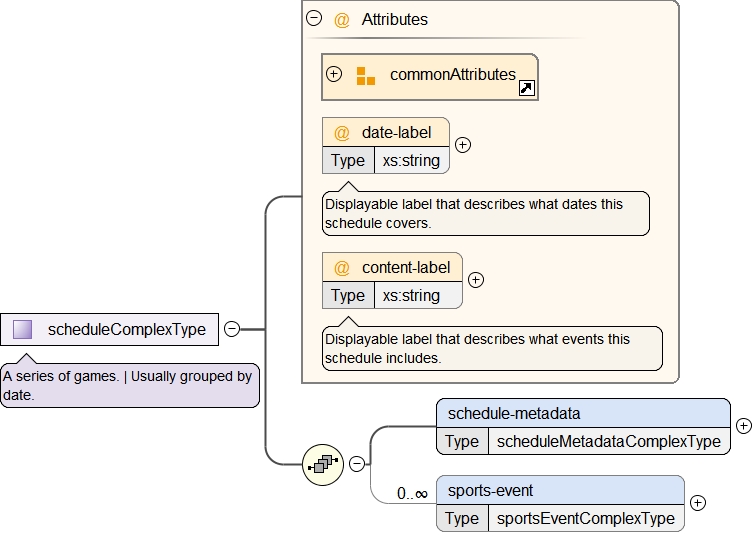Collapse the sequence compositor branch

coord(356,463)
